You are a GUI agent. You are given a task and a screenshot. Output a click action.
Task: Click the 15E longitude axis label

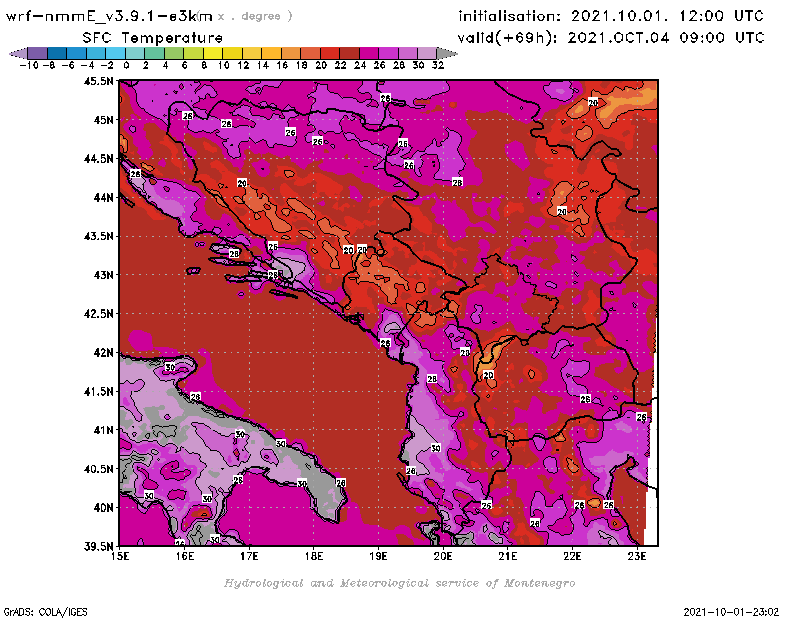point(120,556)
